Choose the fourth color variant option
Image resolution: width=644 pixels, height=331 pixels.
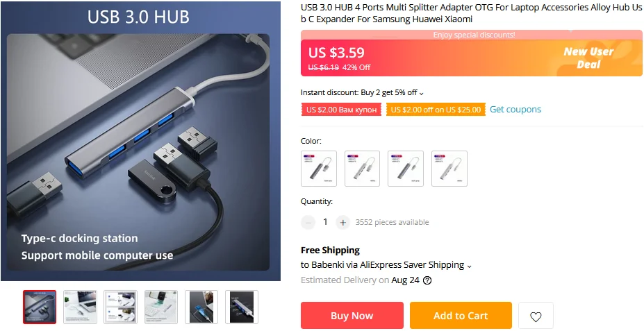pyautogui.click(x=449, y=169)
